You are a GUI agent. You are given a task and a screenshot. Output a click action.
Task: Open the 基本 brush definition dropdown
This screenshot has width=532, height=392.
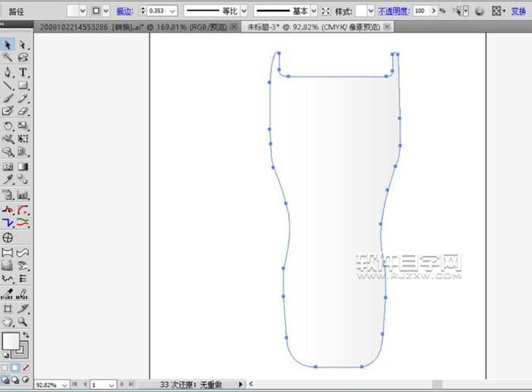point(313,11)
